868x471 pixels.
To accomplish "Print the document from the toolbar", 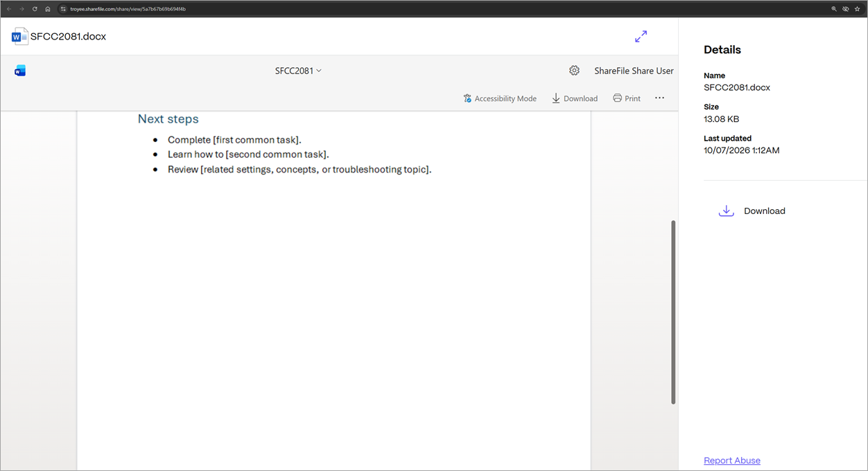I will click(627, 98).
